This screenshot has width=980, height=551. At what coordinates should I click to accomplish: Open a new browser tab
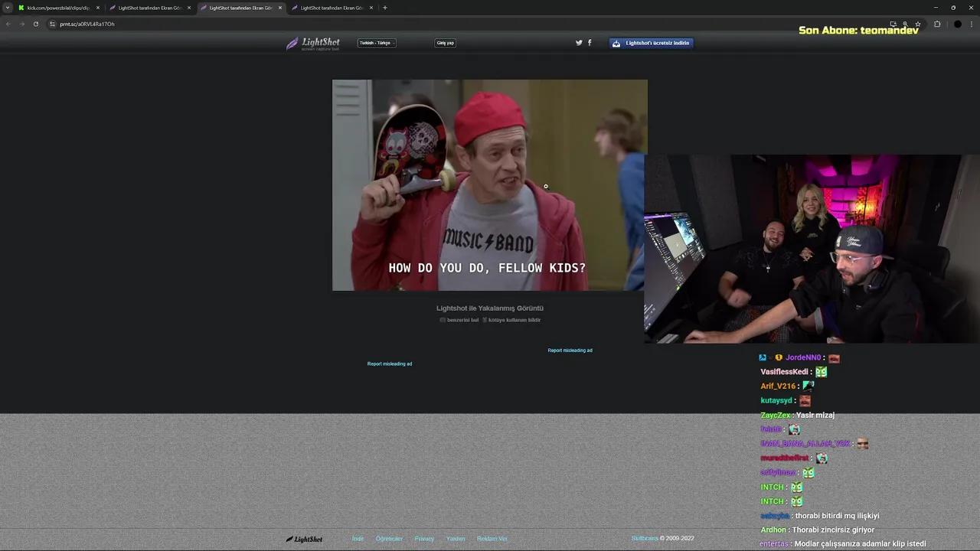pos(384,8)
